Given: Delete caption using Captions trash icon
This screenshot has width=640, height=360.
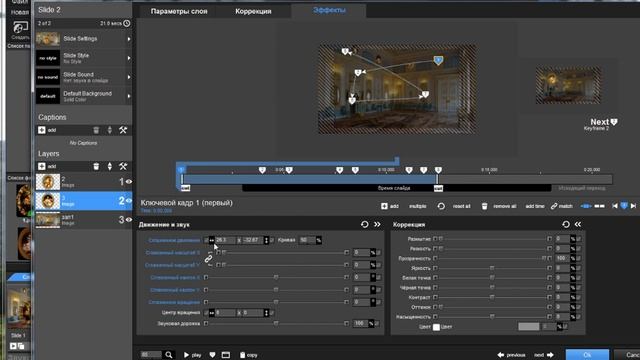Looking at the screenshot, I should [x=96, y=130].
